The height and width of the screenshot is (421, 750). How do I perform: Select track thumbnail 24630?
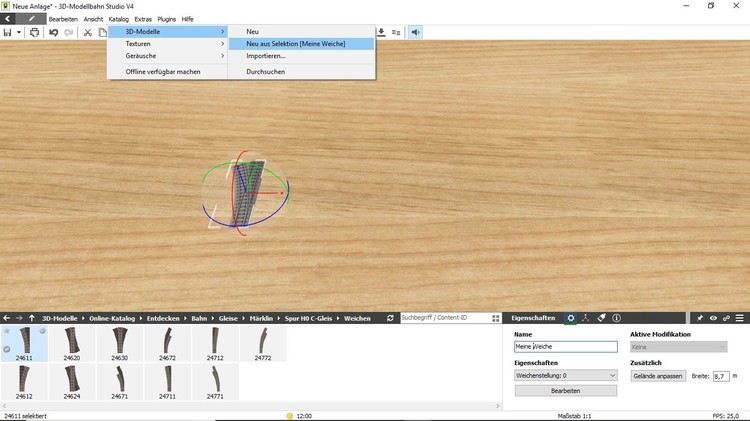tap(119, 344)
